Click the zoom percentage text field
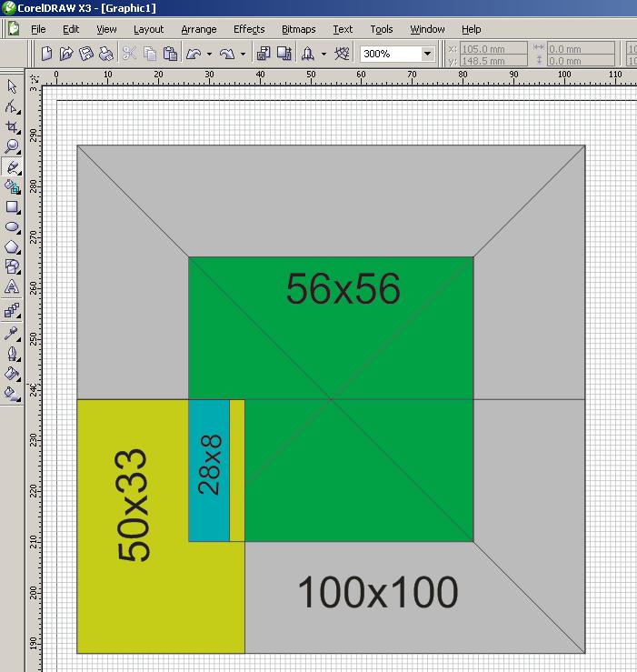 click(x=390, y=54)
